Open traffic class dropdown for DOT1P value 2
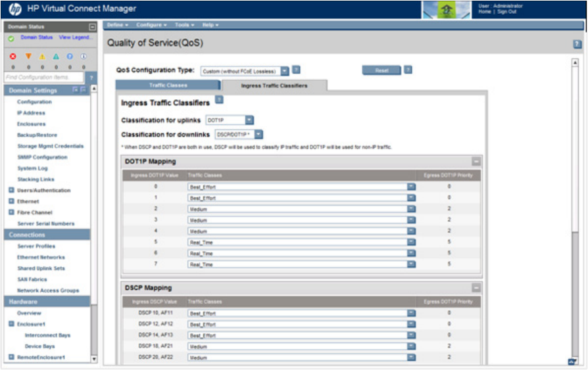Viewport: 588px width, 370px height. point(411,209)
